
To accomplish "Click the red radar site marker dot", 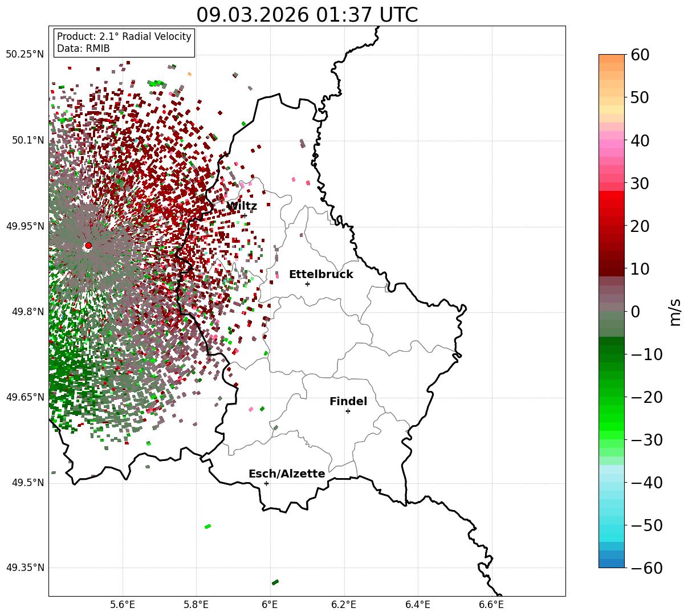I will coord(88,246).
